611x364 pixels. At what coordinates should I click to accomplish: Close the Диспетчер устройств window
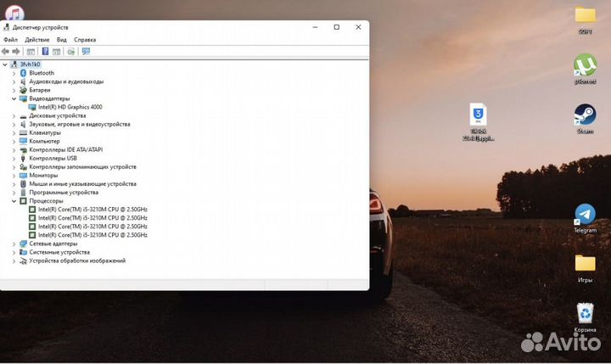coord(358,27)
